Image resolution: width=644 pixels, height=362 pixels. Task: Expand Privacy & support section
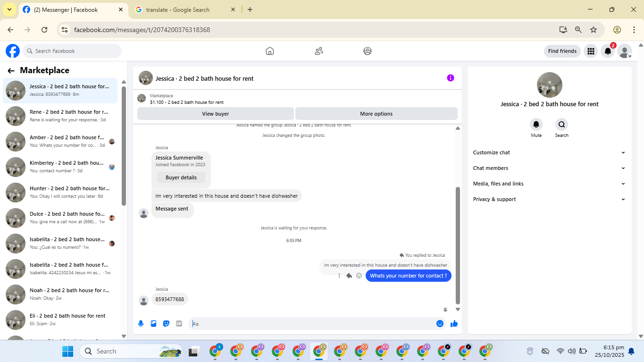point(549,199)
